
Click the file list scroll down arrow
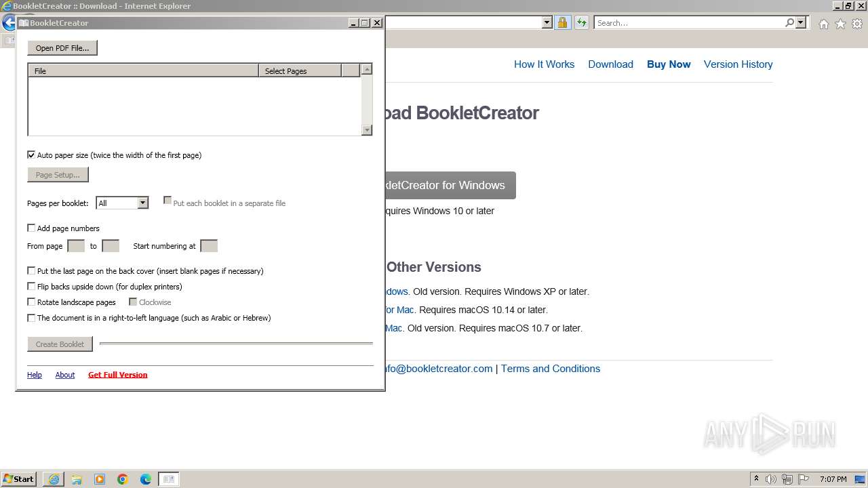[x=367, y=130]
